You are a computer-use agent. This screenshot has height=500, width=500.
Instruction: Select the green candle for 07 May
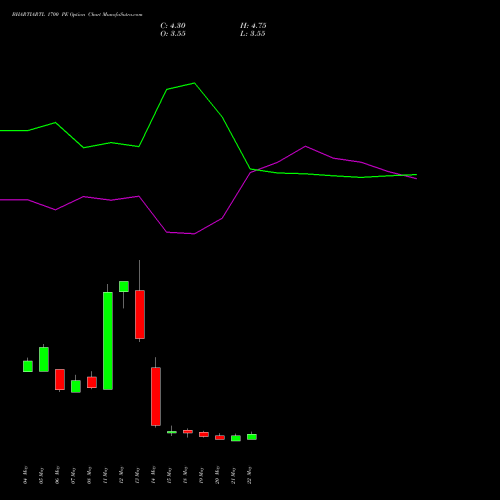[x=76, y=386]
